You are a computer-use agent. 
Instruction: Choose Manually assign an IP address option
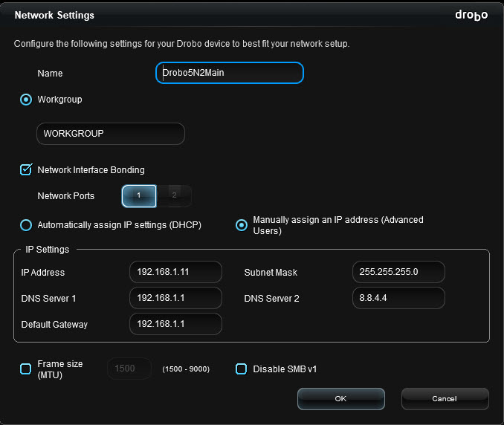(242, 225)
